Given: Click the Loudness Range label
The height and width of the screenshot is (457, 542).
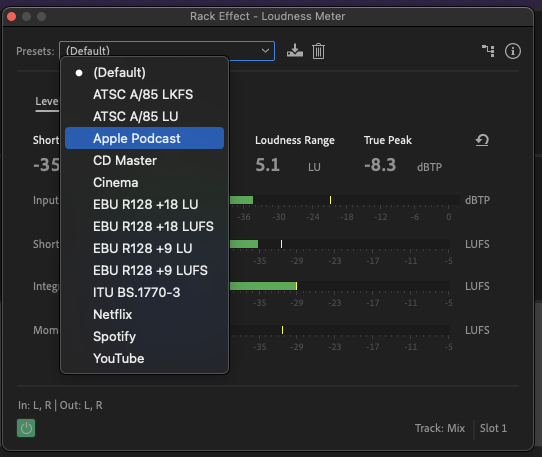Looking at the screenshot, I should (x=295, y=140).
